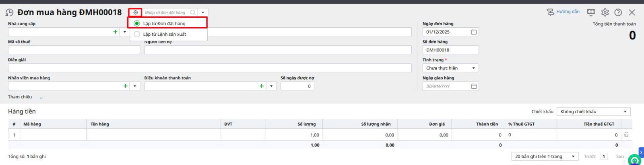
Task: Click the Hướng dẫn guide link
Action: tap(563, 12)
